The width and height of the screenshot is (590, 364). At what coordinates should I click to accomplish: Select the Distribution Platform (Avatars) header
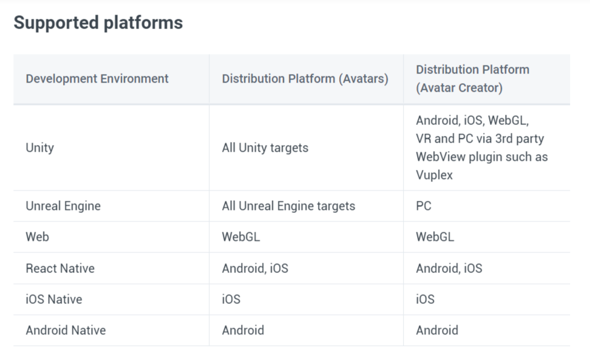(305, 79)
